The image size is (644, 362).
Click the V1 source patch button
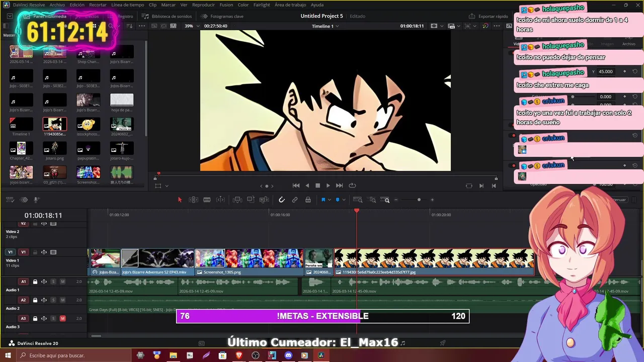[x=10, y=252]
